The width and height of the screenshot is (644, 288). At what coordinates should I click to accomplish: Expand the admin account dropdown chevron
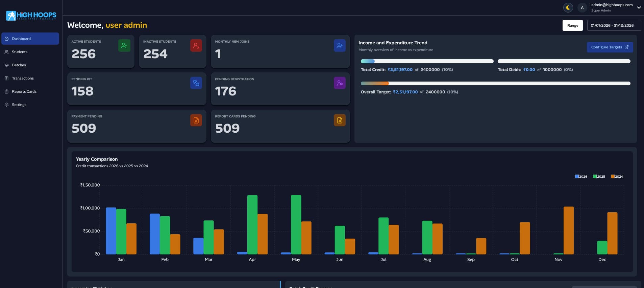[639, 7]
